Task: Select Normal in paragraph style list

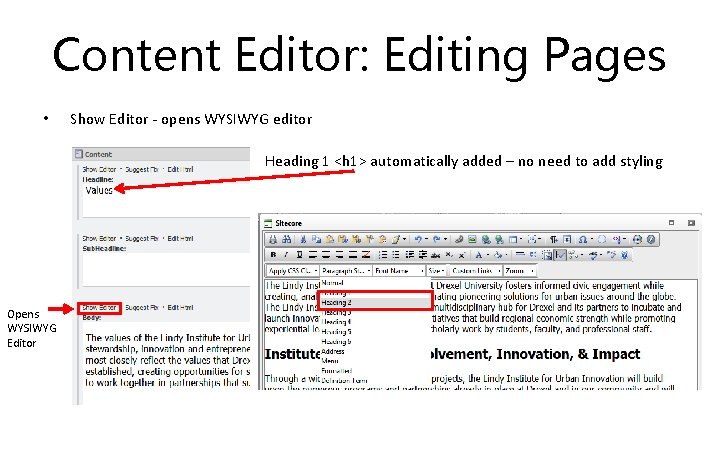Action: click(x=333, y=283)
